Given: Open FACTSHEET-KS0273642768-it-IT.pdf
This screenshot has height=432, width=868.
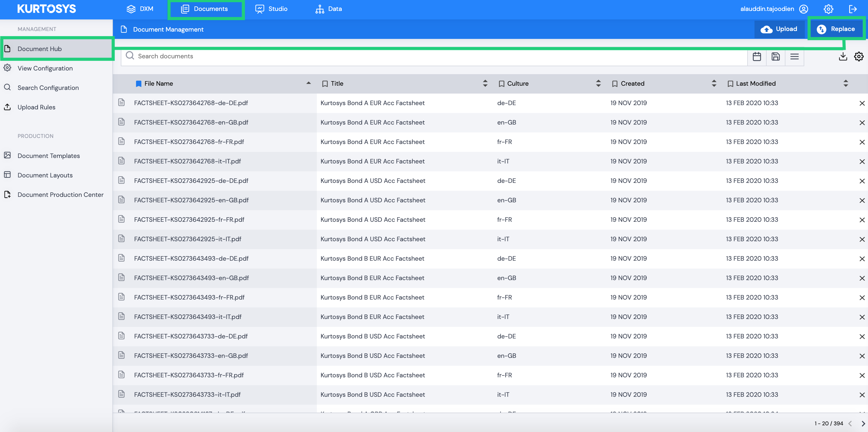Looking at the screenshot, I should (x=187, y=161).
